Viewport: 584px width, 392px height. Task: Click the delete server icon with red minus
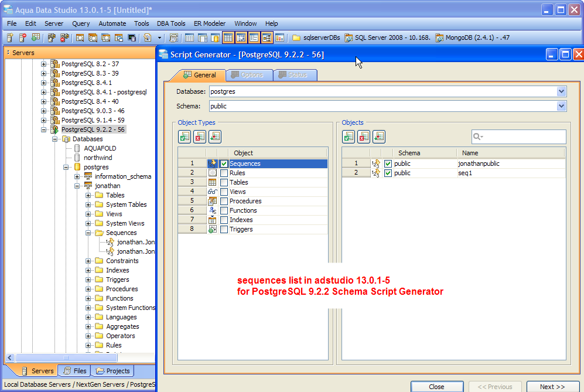22,38
